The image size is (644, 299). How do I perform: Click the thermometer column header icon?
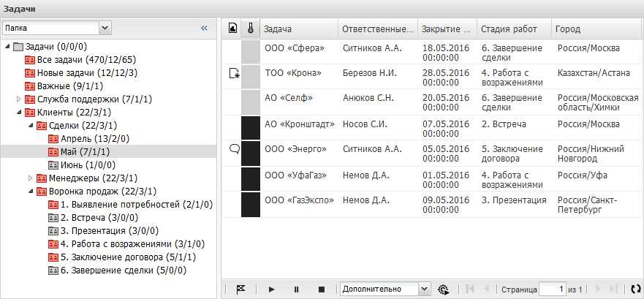point(251,29)
